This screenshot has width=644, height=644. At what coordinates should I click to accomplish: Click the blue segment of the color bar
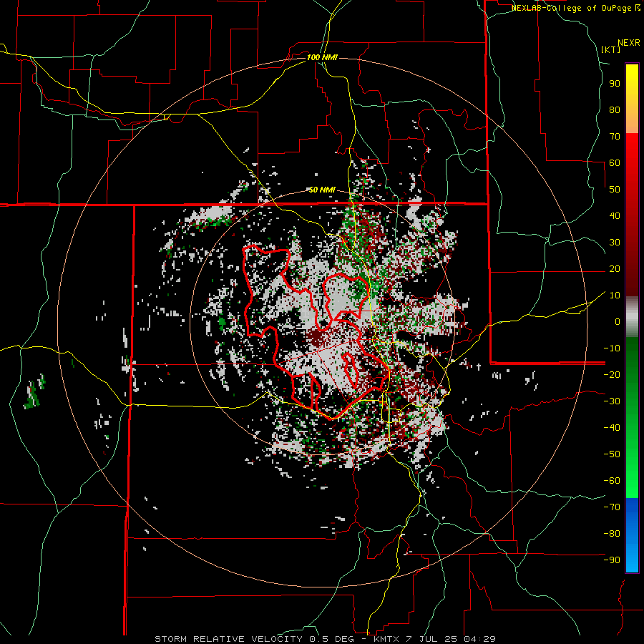632,535
